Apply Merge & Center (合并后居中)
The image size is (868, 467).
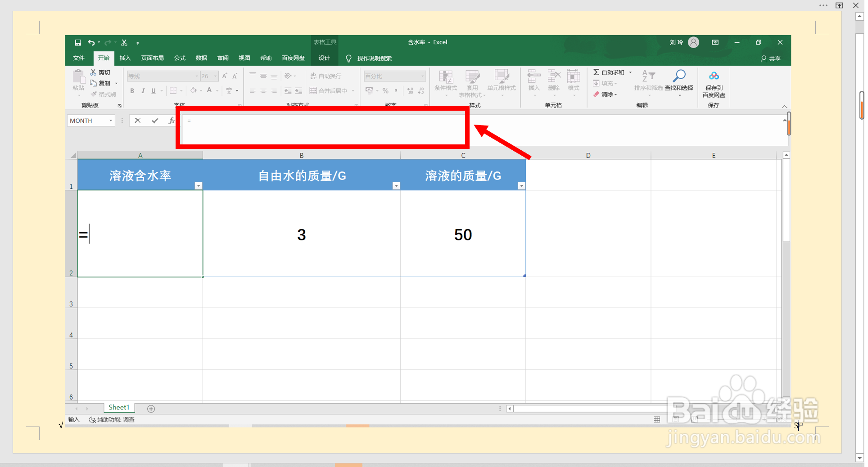(x=331, y=90)
